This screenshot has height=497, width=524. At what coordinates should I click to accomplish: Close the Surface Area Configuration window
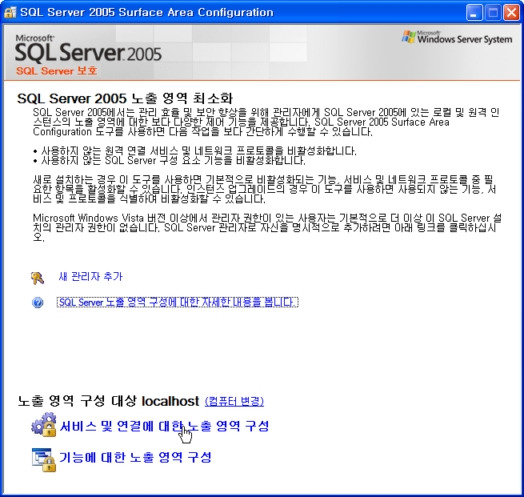511,13
